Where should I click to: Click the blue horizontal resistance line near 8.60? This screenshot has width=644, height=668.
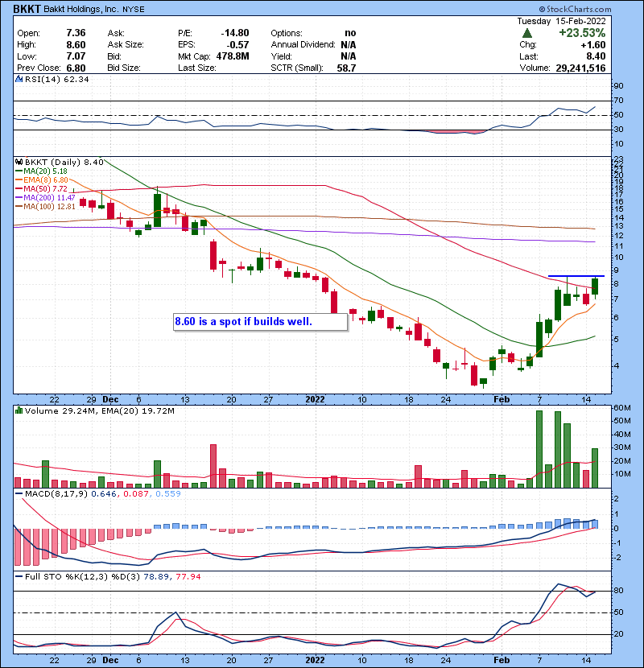click(576, 276)
